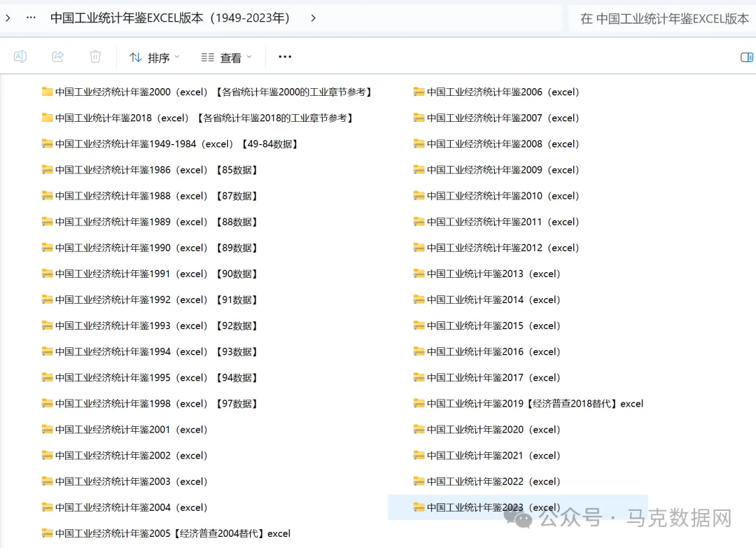Select folder icon of 中国工业经济统计年鉴2006
The image size is (756, 548).
(x=419, y=92)
